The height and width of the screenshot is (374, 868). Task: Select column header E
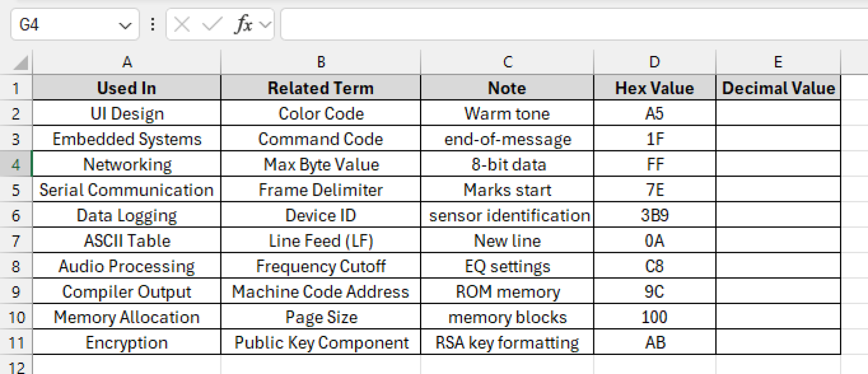tap(778, 62)
